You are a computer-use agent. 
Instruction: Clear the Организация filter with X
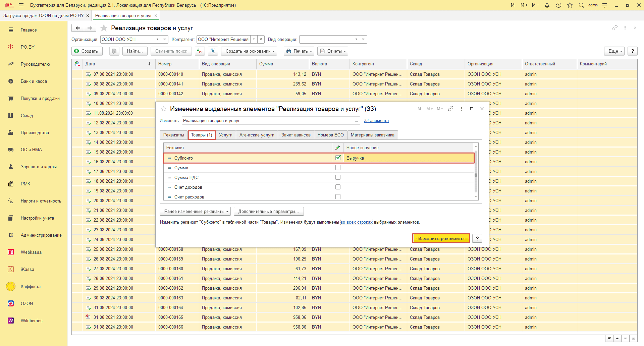point(165,39)
